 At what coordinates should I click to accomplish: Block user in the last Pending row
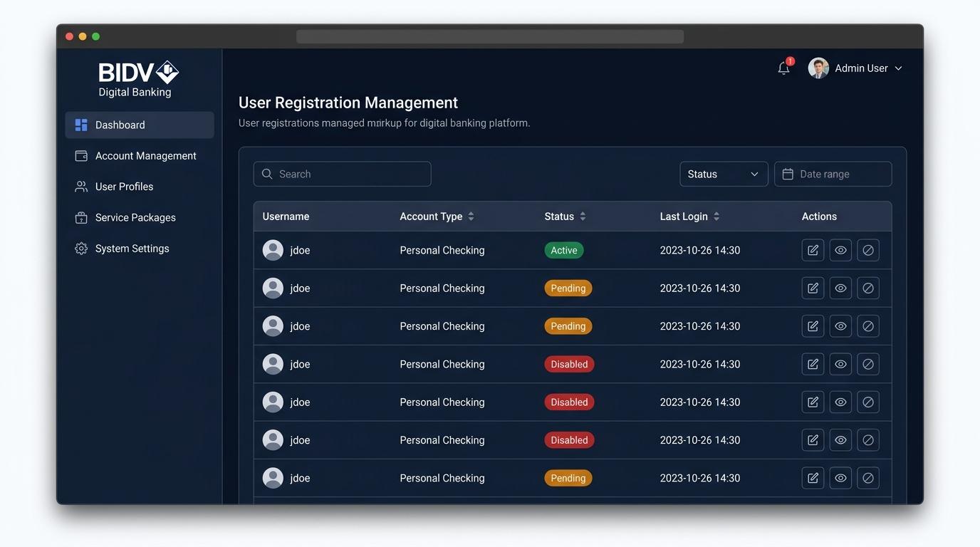(868, 478)
